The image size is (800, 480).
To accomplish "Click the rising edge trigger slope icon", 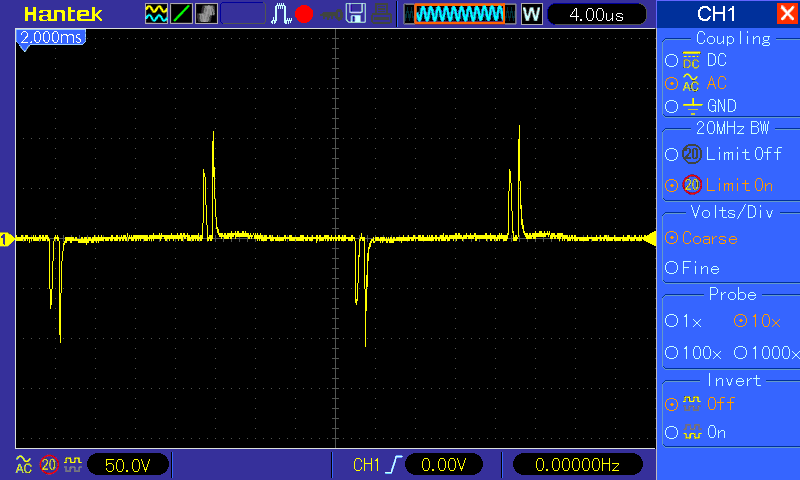I will click(x=394, y=465).
